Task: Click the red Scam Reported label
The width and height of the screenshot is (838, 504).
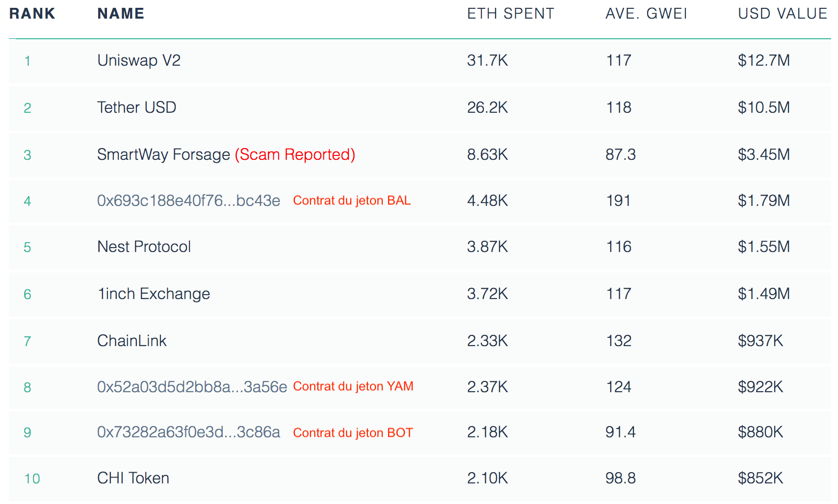Action: 295,154
